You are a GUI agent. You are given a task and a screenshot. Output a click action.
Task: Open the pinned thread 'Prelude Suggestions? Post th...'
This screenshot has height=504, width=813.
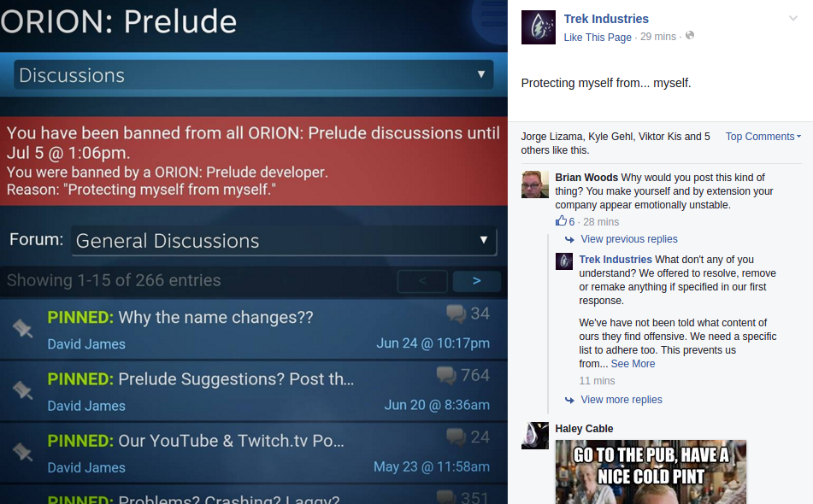click(201, 378)
